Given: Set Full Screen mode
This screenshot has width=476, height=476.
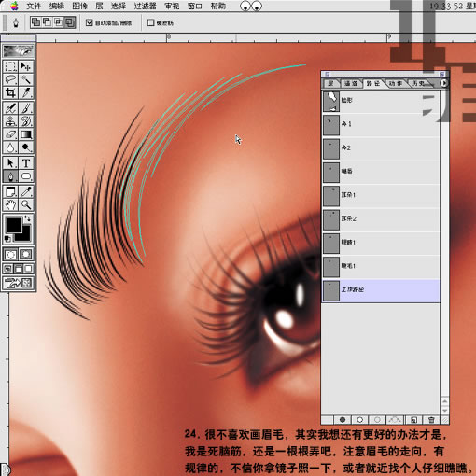Looking at the screenshot, I should coord(28,269).
